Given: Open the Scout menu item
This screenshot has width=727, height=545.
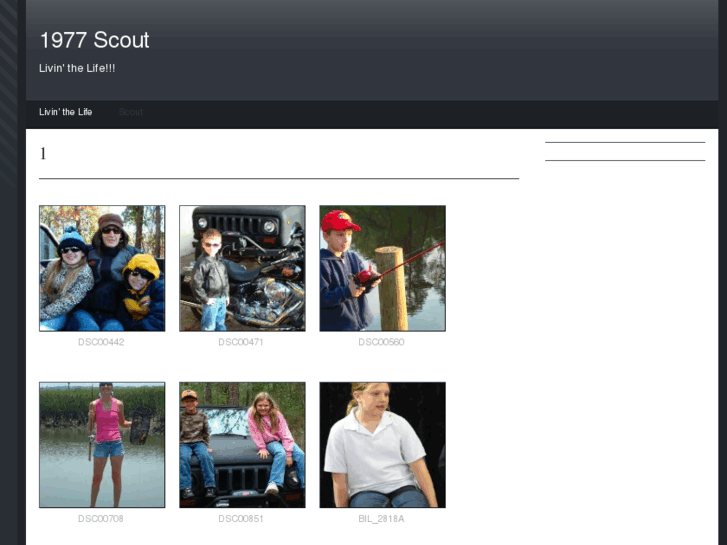Looking at the screenshot, I should point(131,112).
